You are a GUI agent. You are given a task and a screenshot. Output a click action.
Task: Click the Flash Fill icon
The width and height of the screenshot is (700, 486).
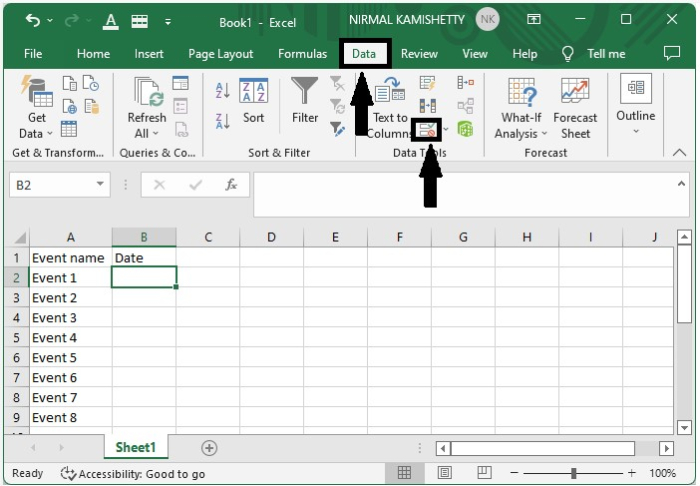coord(427,83)
